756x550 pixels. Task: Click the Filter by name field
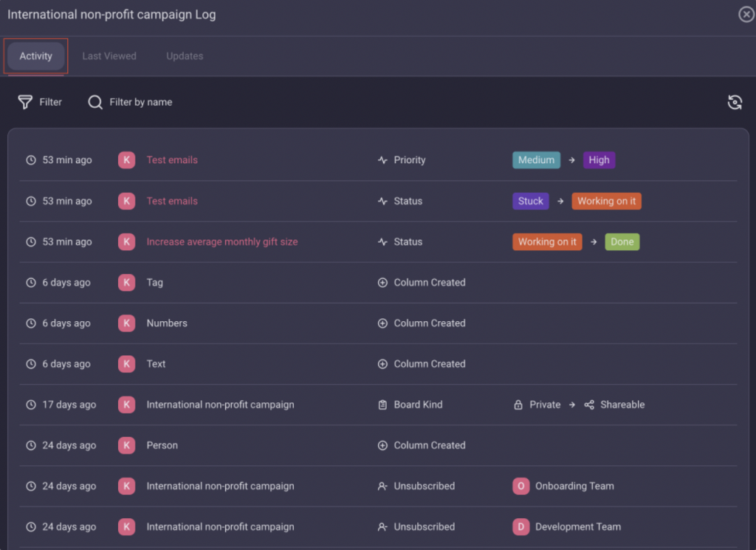click(x=140, y=102)
